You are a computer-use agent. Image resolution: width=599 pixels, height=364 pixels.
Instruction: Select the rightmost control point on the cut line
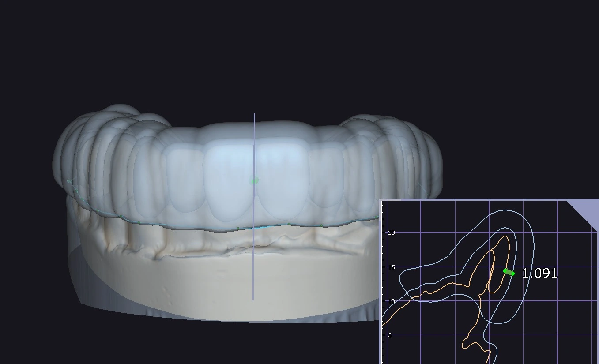click(x=377, y=217)
